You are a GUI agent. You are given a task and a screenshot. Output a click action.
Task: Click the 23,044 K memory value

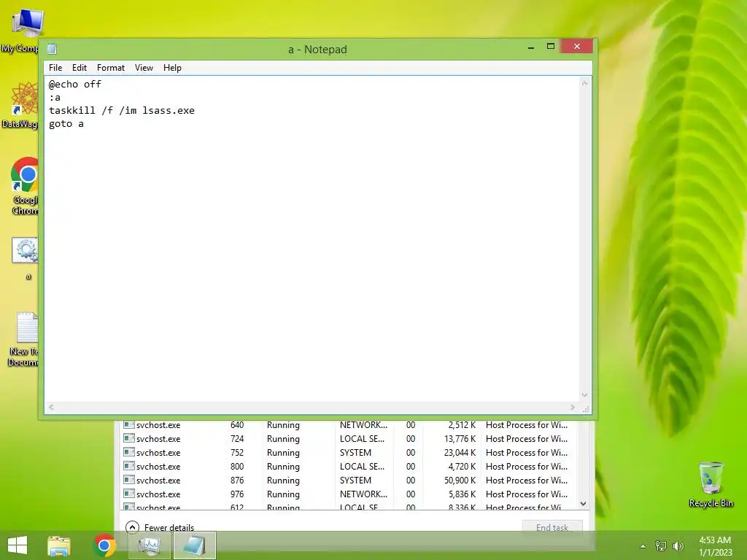[x=460, y=452]
